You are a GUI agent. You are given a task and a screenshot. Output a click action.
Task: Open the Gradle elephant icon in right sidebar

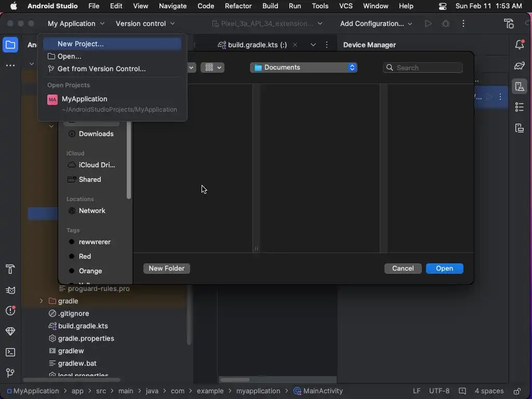(x=520, y=65)
